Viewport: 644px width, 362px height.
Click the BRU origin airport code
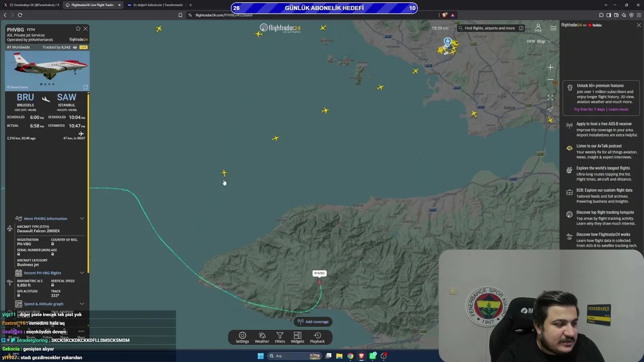point(25,98)
